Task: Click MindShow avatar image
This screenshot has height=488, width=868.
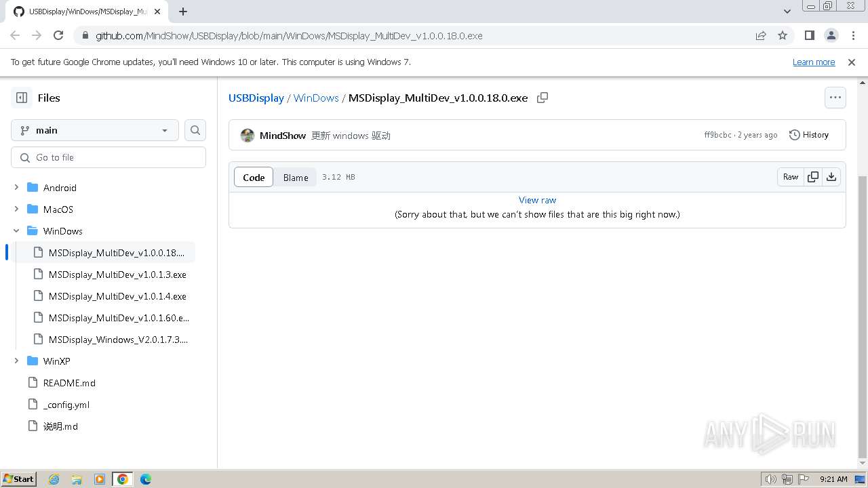Action: pyautogui.click(x=248, y=136)
